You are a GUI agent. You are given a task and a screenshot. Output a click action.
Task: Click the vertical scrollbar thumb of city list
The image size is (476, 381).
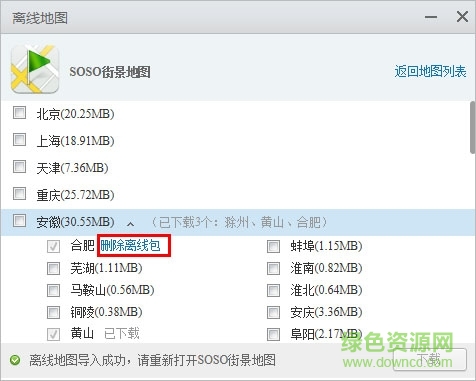pyautogui.click(x=472, y=127)
